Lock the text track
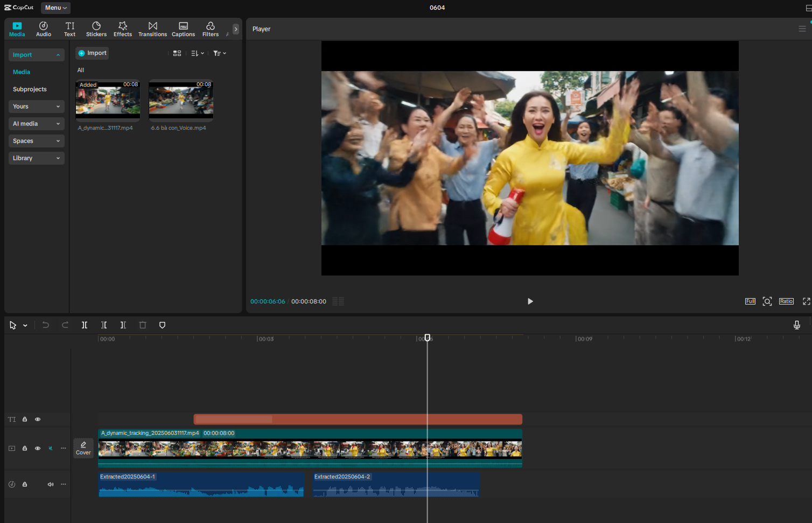 pos(25,419)
